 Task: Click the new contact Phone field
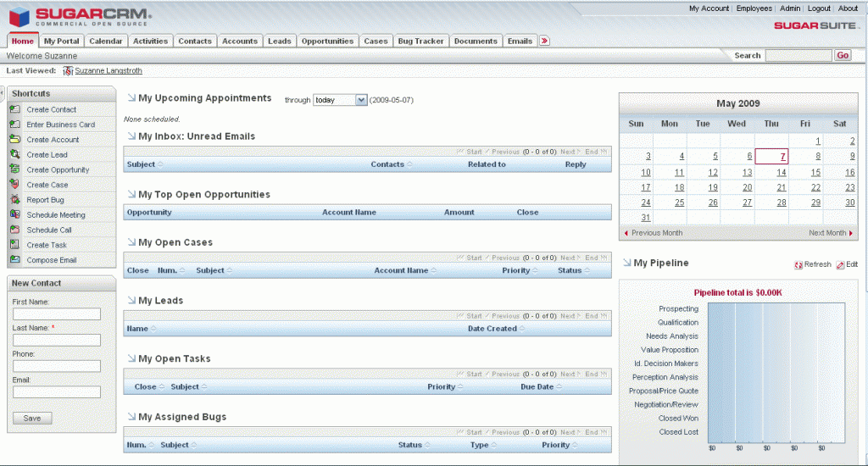[x=57, y=366]
